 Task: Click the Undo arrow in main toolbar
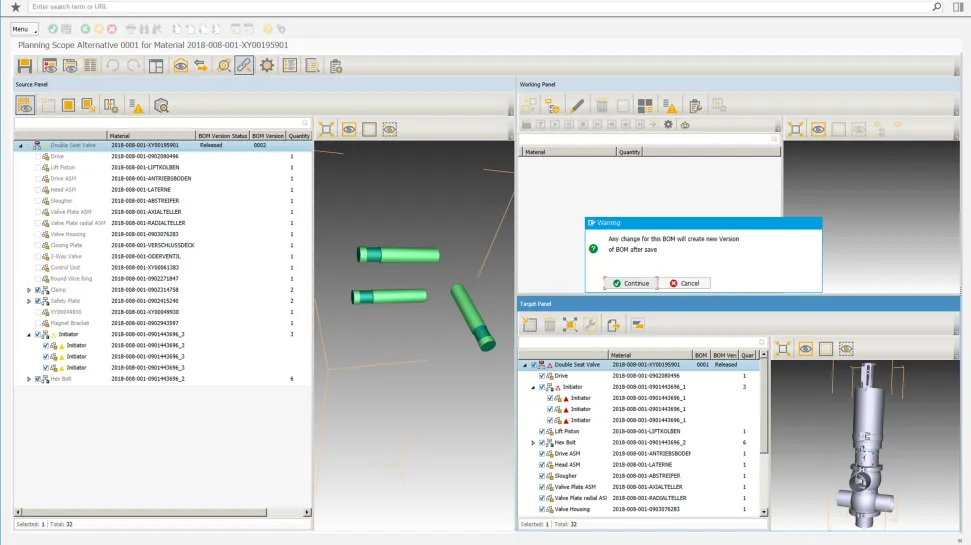coord(112,66)
